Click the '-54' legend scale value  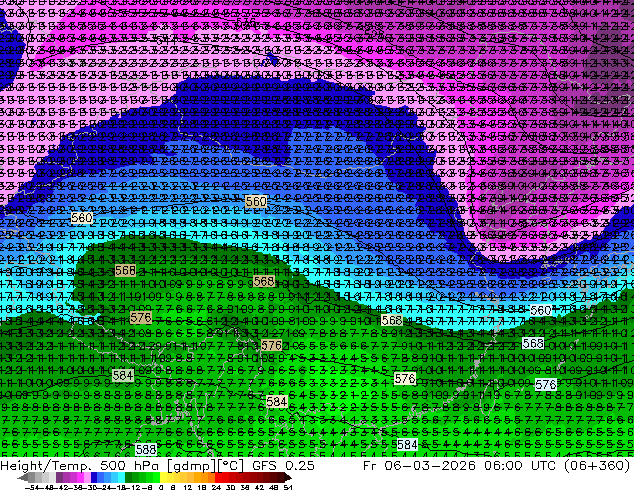[x=32, y=487]
